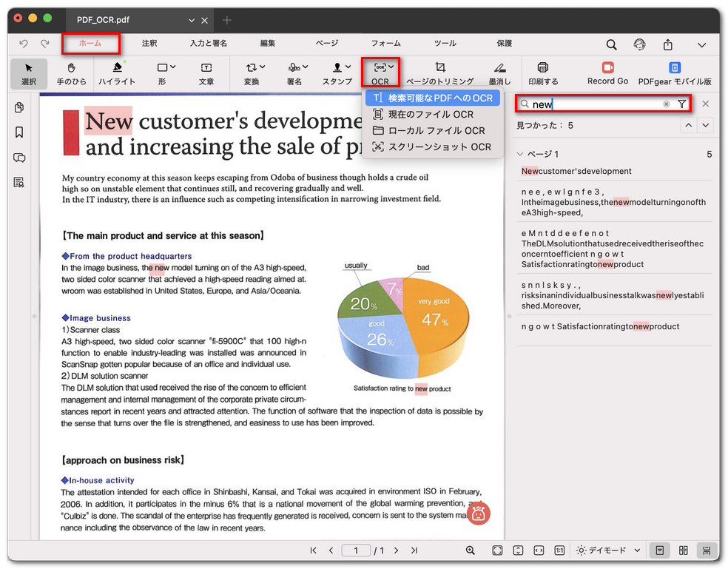Open the bookmarks panel in left sidebar
Image resolution: width=728 pixels, height=569 pixels.
[x=19, y=132]
